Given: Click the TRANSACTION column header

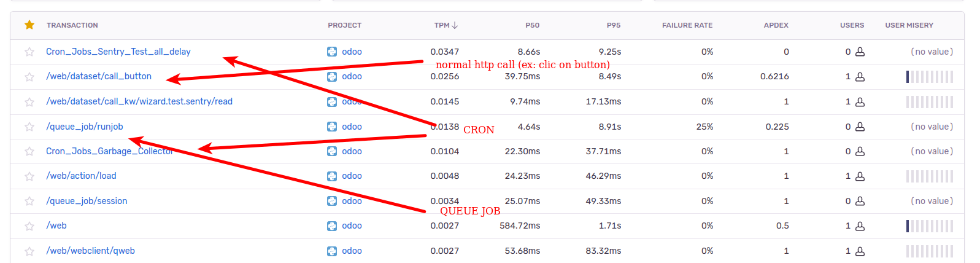Looking at the screenshot, I should point(72,25).
